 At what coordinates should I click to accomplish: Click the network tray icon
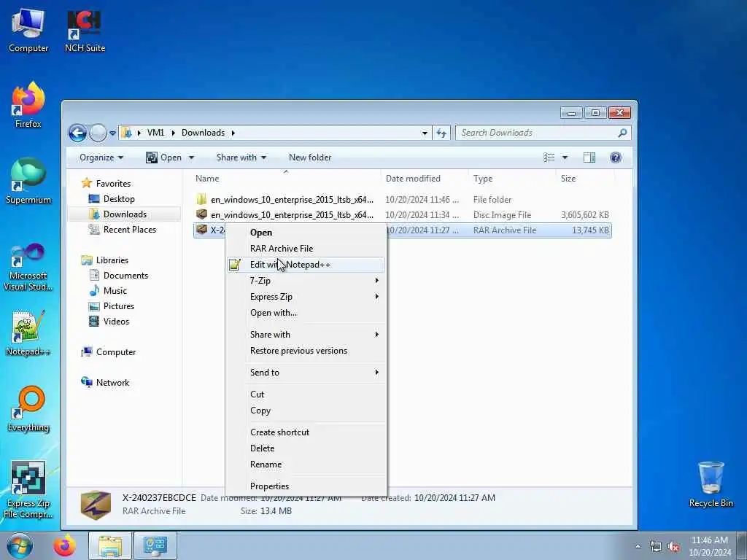pos(656,547)
